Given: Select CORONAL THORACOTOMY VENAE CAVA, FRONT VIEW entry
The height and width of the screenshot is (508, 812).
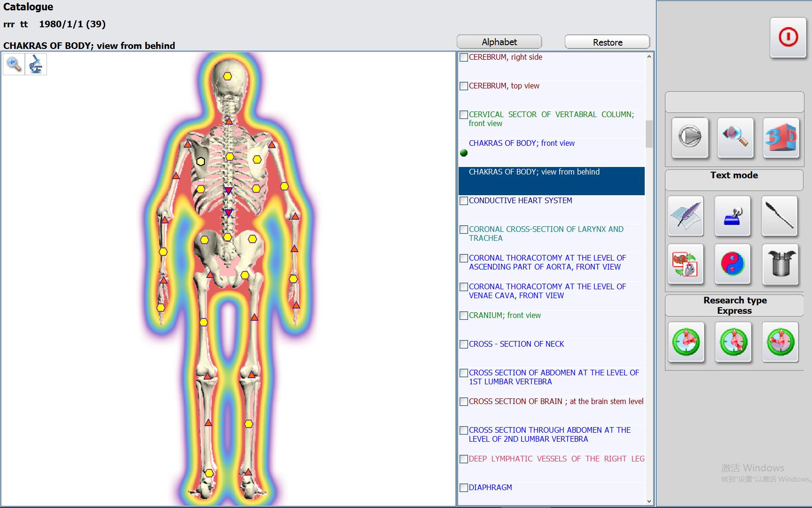Looking at the screenshot, I should 552,296.
